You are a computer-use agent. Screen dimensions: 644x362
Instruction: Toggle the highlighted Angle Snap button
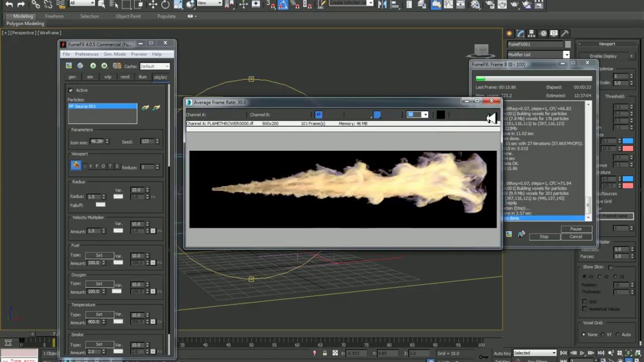(282, 5)
